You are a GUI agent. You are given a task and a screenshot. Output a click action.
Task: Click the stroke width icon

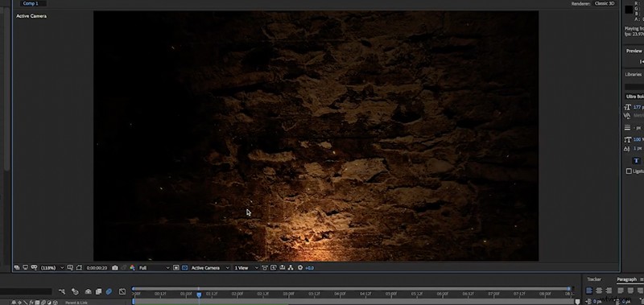point(627,128)
